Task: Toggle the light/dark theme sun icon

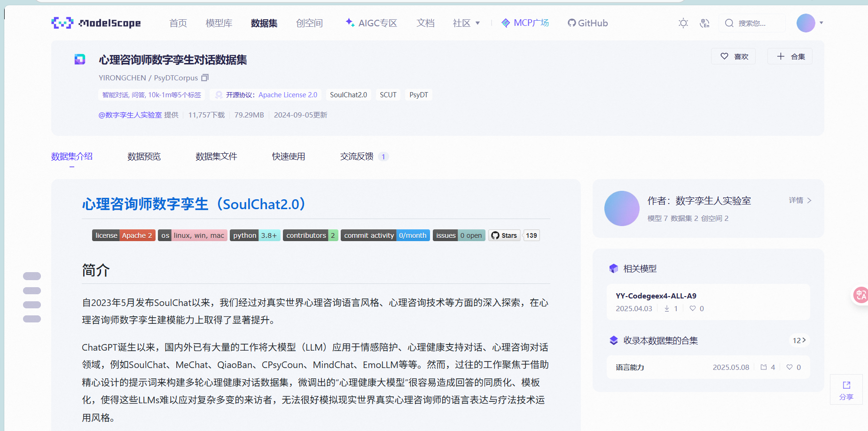Action: 683,23
